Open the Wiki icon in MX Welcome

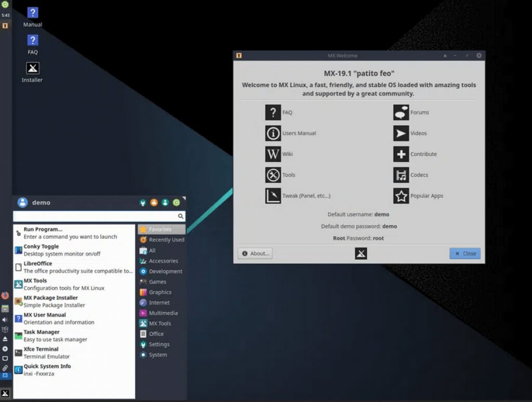click(273, 154)
